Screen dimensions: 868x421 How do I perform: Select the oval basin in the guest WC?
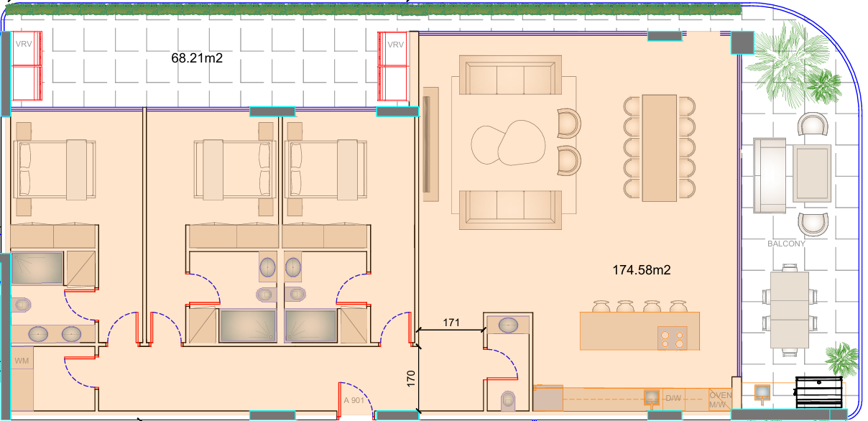[x=508, y=325]
